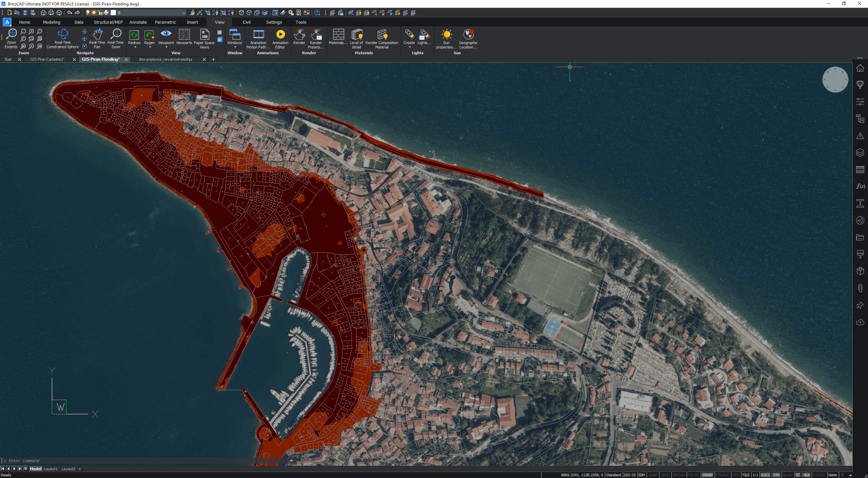
Task: Switch to Layout1
Action: (50, 469)
